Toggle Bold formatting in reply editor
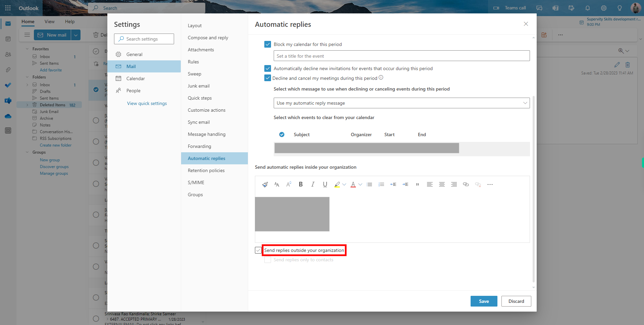The height and width of the screenshot is (325, 644). point(301,184)
